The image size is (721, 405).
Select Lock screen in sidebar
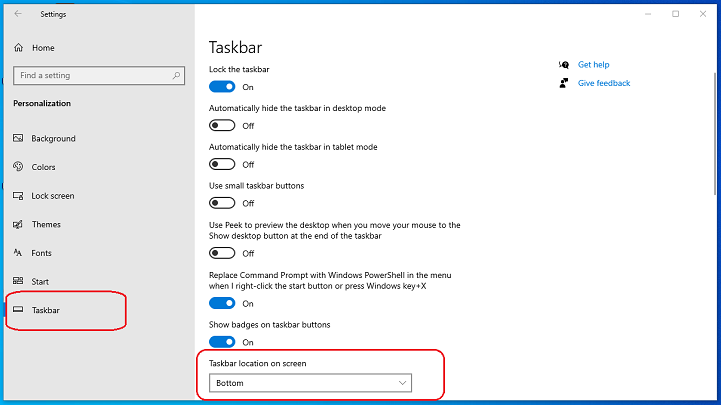coord(53,196)
